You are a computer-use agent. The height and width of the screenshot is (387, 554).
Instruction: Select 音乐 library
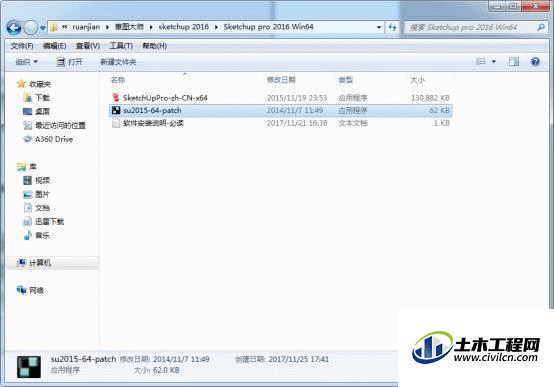(42, 235)
